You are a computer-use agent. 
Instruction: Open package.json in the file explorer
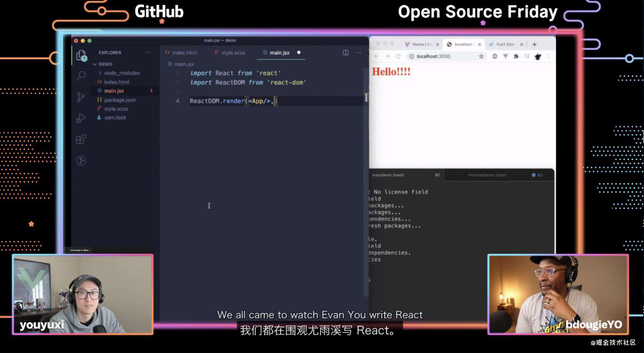(x=120, y=100)
